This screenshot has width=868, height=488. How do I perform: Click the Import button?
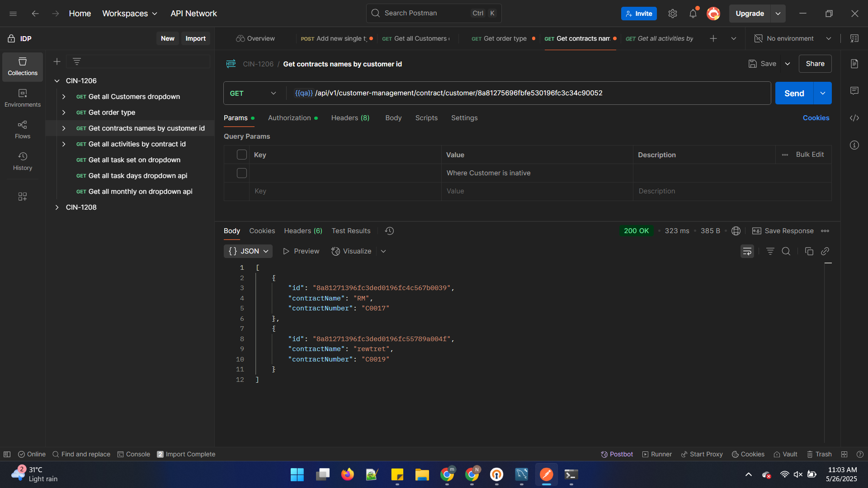point(195,38)
